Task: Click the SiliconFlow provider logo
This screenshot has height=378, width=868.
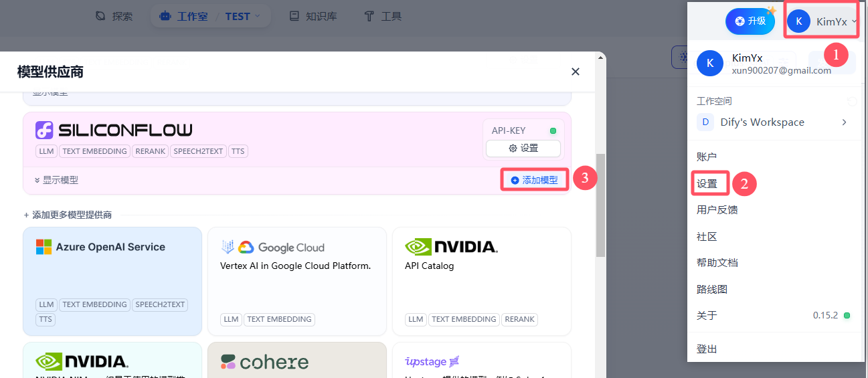Action: click(114, 130)
